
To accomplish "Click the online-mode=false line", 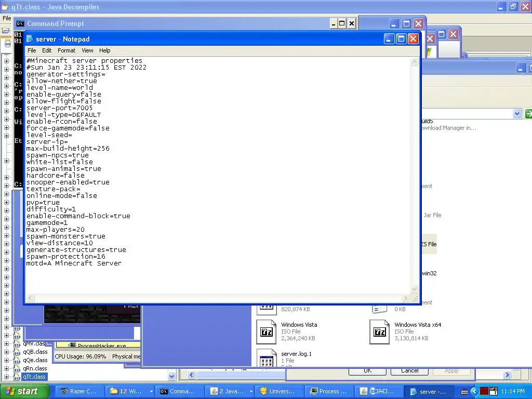I will pyautogui.click(x=62, y=196).
